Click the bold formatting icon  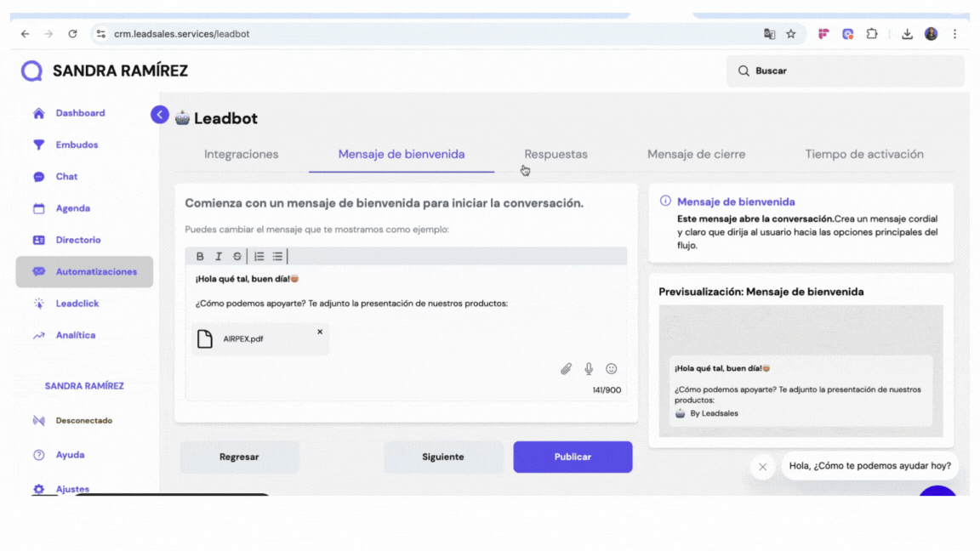[x=200, y=256]
